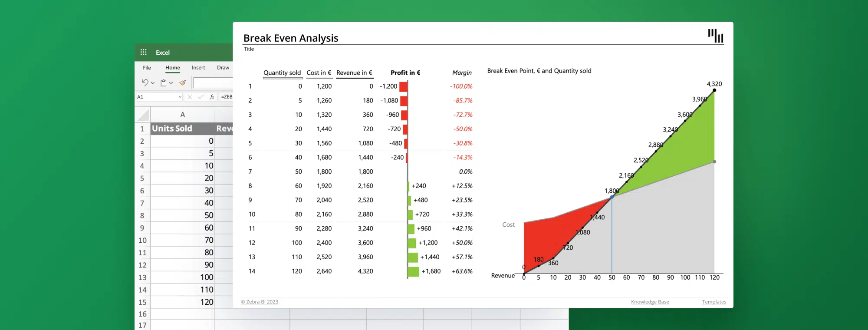Open the Excel app launcher grid
Viewport: 868px width, 330px height.
pos(143,52)
